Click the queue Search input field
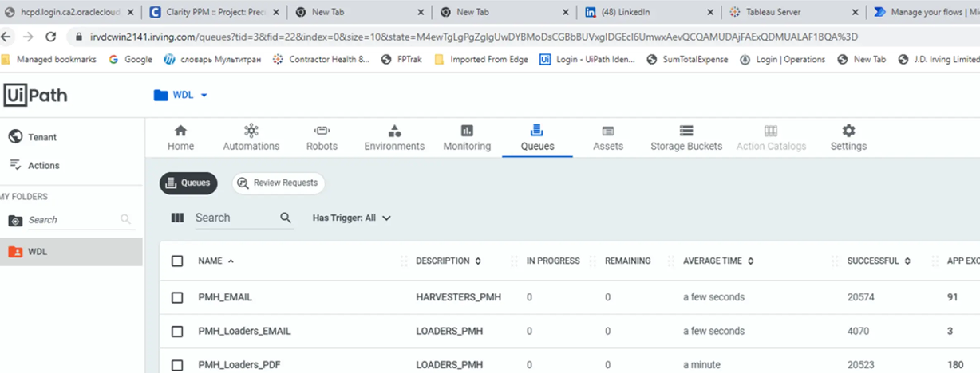Image resolution: width=980 pixels, height=373 pixels. tap(235, 218)
